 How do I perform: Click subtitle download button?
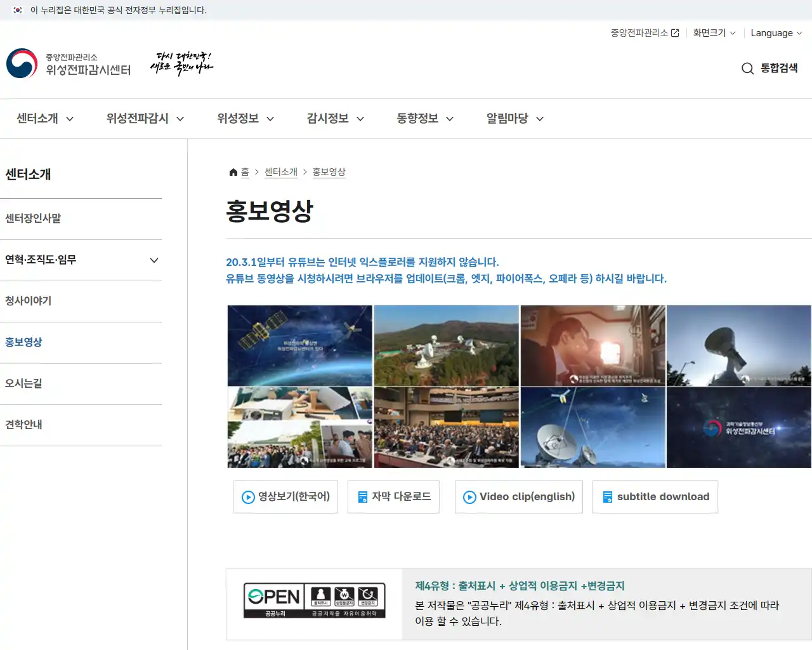655,497
